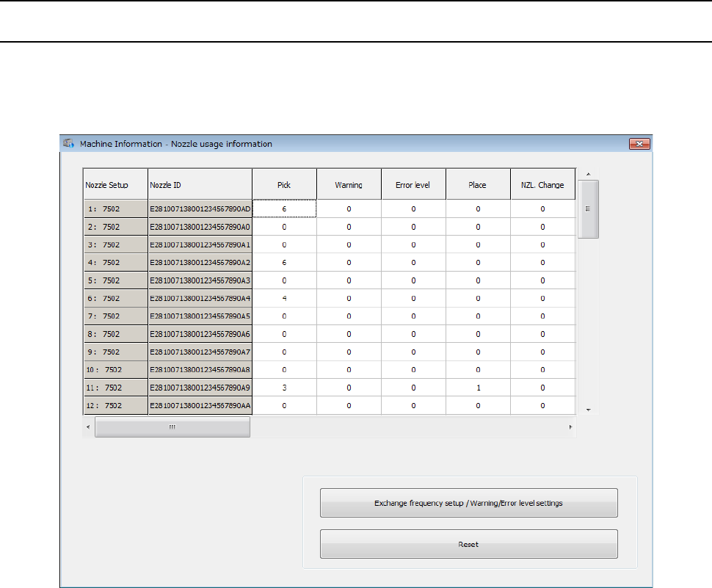Click the Place cell for nozzle 3
This screenshot has width=712, height=588.
tap(478, 244)
